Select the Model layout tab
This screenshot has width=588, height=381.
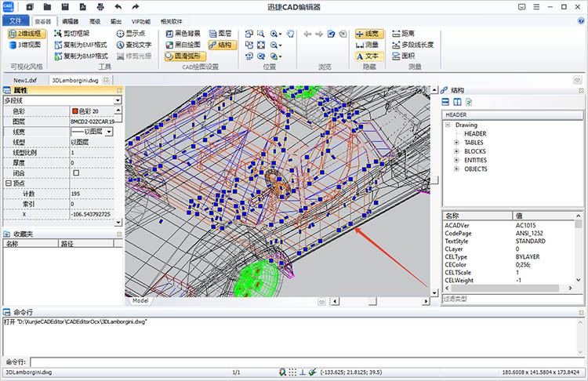coord(140,301)
